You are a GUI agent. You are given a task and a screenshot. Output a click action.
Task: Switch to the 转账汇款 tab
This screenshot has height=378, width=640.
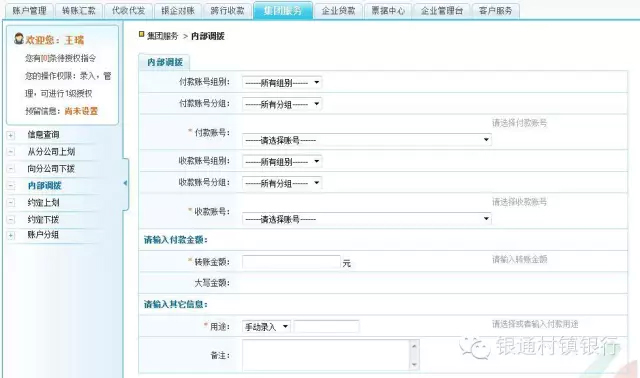(79, 11)
